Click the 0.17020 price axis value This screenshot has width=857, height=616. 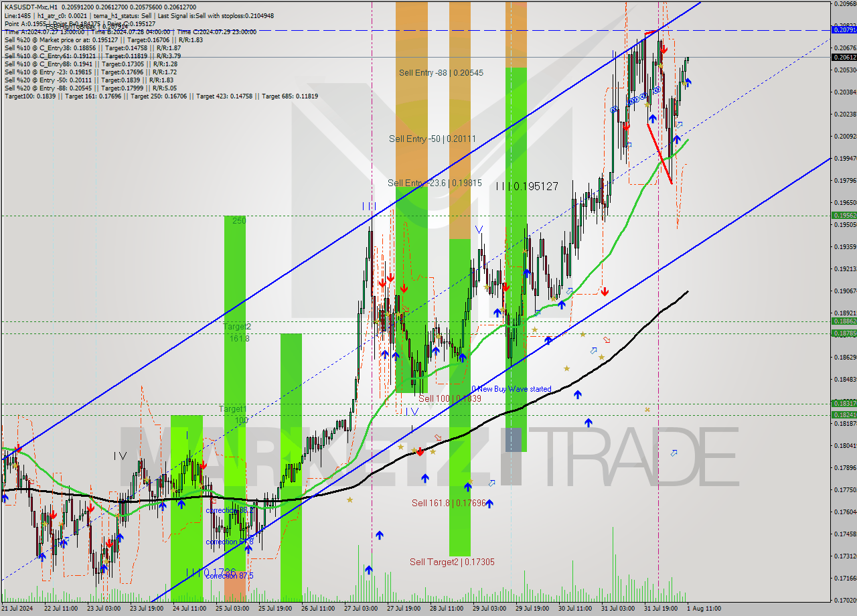[x=844, y=600]
